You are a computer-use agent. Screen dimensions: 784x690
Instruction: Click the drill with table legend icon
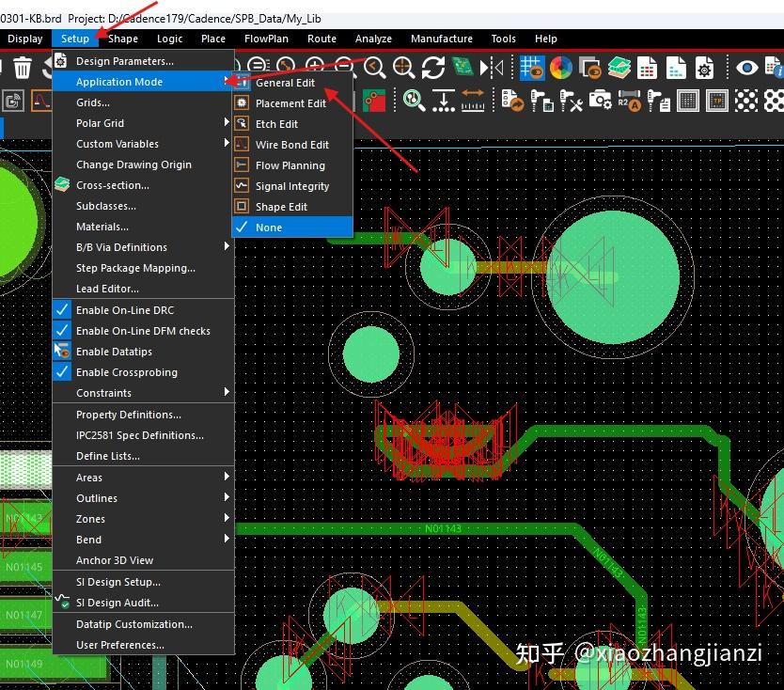(x=541, y=101)
